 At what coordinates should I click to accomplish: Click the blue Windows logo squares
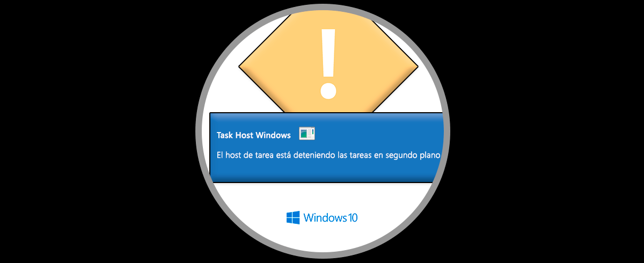point(292,217)
